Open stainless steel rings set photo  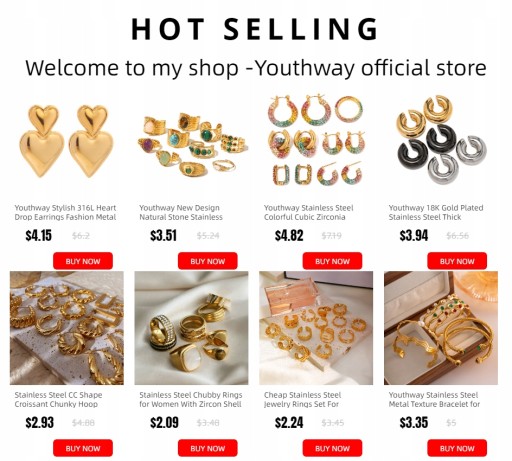[316, 328]
